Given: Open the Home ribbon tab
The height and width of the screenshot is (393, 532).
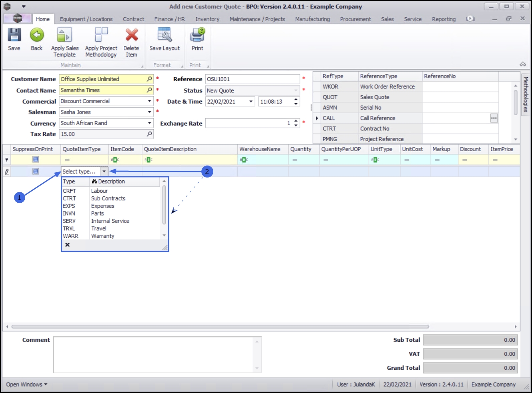Looking at the screenshot, I should [43, 19].
